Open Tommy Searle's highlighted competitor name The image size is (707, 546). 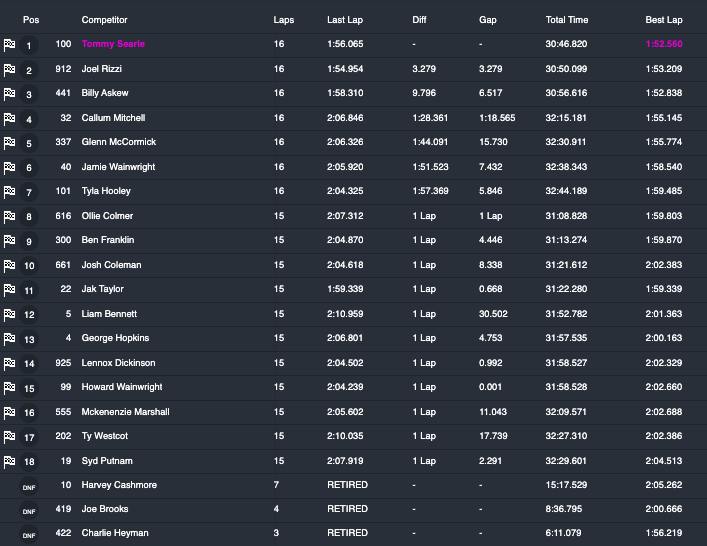(x=111, y=45)
